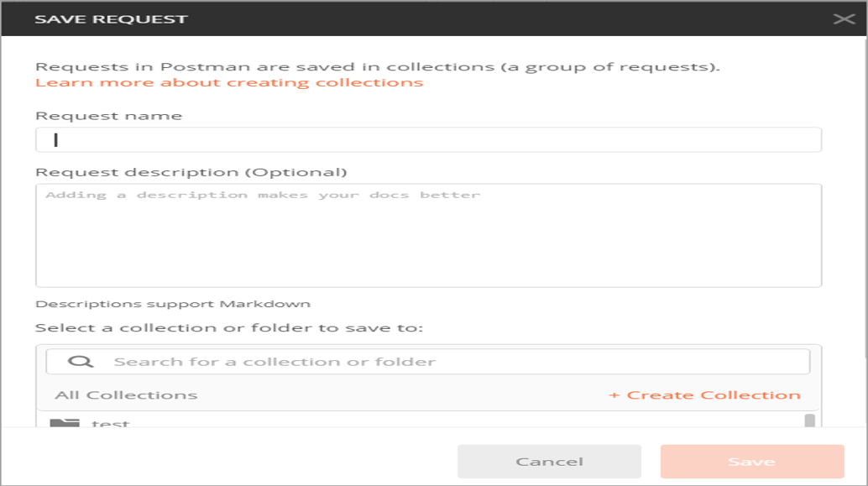Image resolution: width=868 pixels, height=486 pixels.
Task: Click the SAVE REQUEST dialog title
Action: tap(112, 19)
